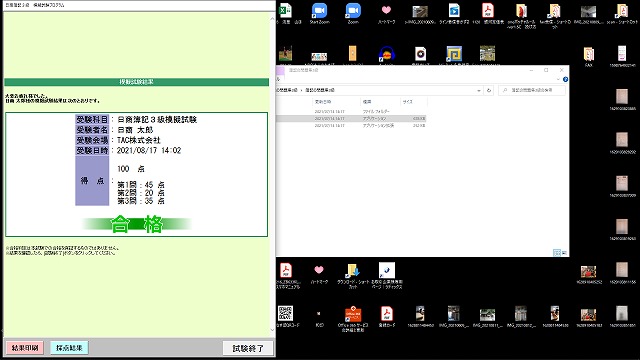Select the folder containing a red PDF, top row
The width and height of the screenshot is (640, 360).
point(521,11)
